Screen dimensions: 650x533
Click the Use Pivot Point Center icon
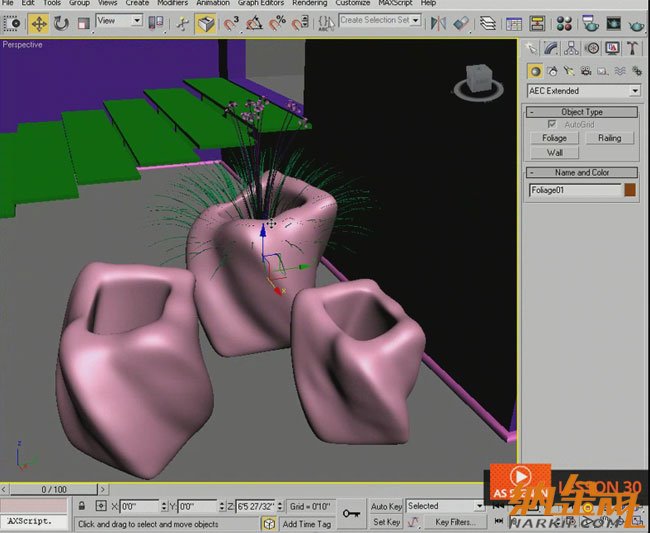[x=156, y=23]
